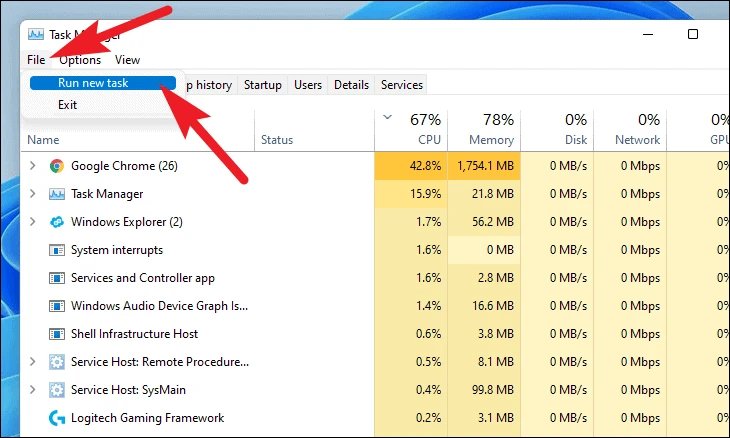Image resolution: width=730 pixels, height=438 pixels.
Task: Click the Windows Explorer process icon
Action: (x=57, y=222)
